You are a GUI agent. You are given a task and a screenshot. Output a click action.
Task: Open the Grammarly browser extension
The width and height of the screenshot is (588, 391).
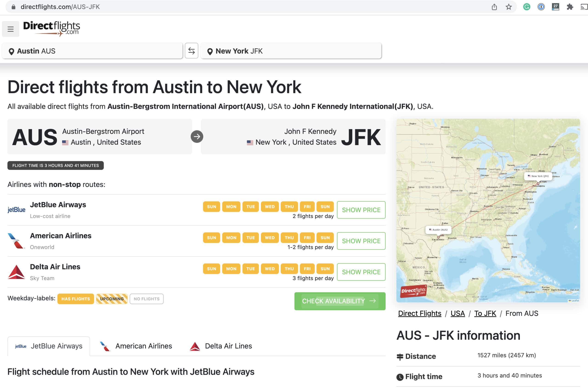527,7
